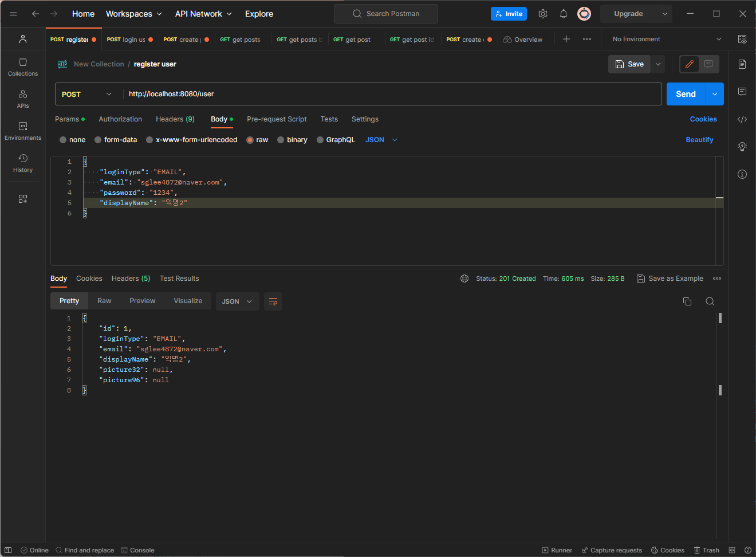Save the response as example
Viewport: 756px width, 557px height.
coord(670,278)
